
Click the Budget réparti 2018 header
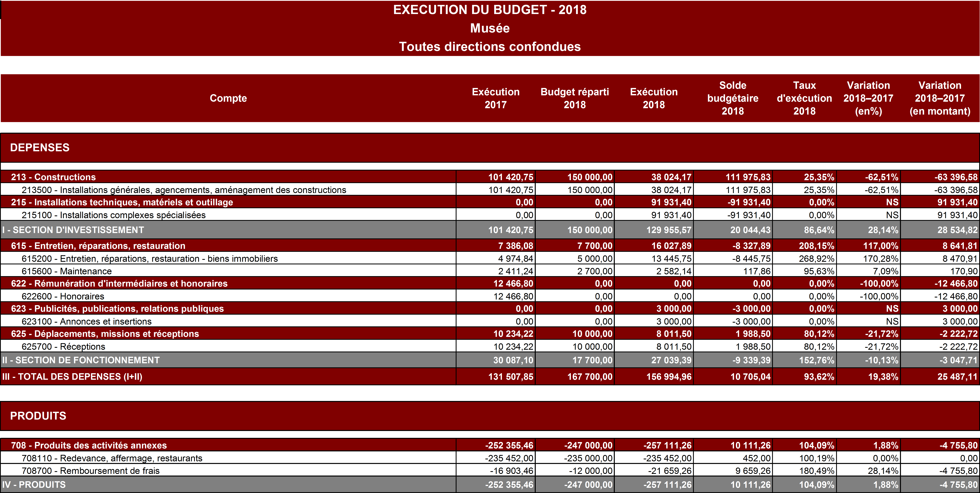(x=574, y=98)
